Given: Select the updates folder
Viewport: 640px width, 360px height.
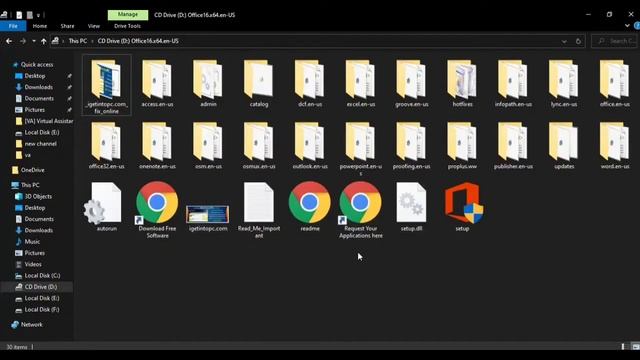Looking at the screenshot, I should (564, 146).
